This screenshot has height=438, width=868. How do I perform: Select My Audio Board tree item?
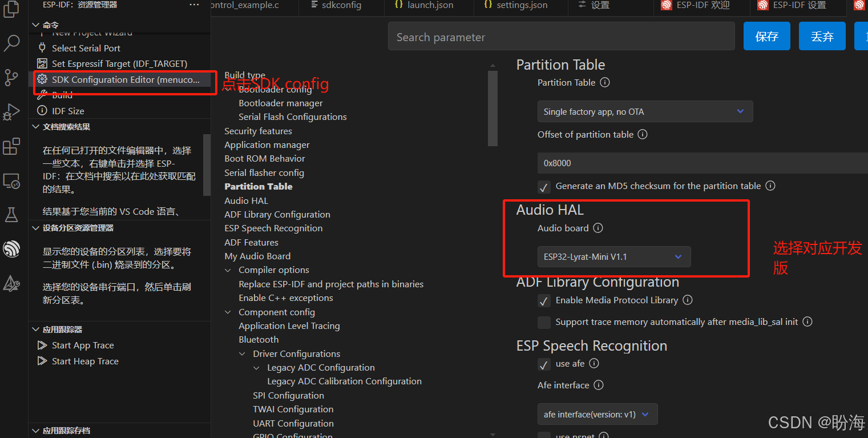[257, 256]
